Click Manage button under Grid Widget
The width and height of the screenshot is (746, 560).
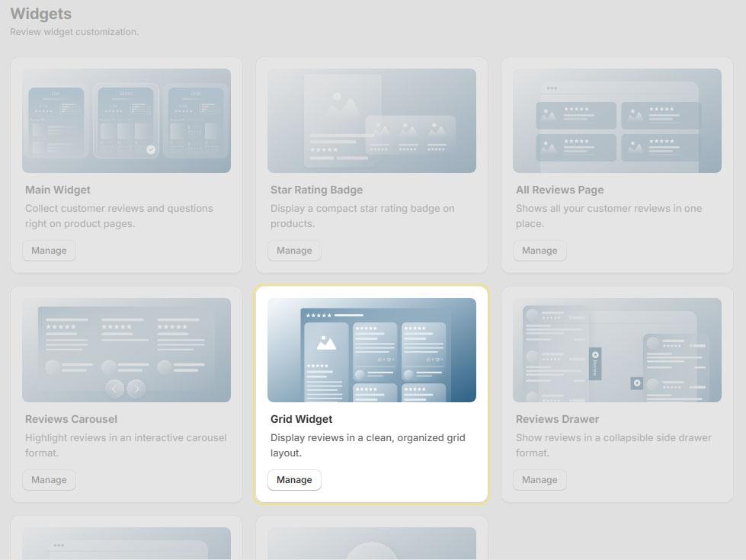point(294,480)
